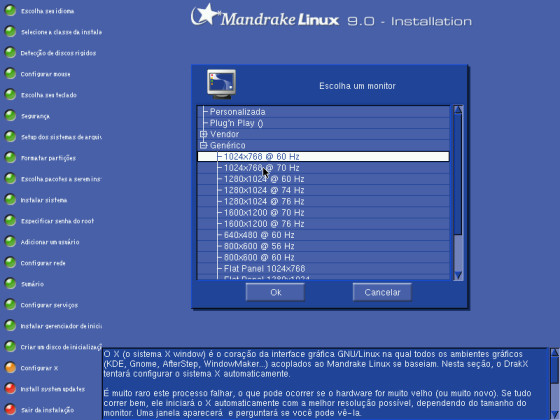Viewport: 560px width, 420px height.
Task: Click the monitor list scrollbar thumb
Action: [458, 174]
